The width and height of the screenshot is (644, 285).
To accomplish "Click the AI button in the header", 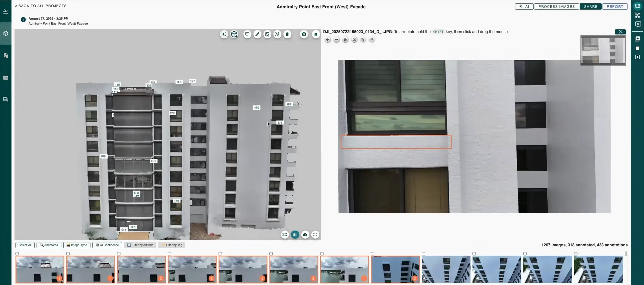I will (x=524, y=7).
